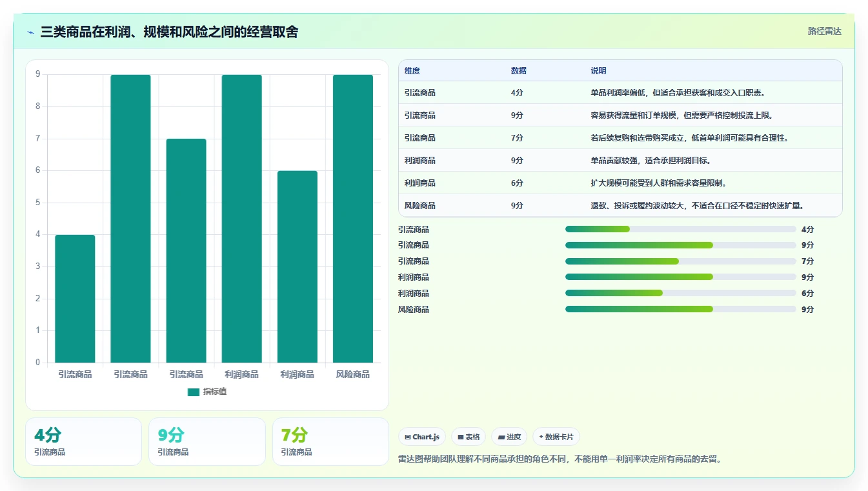Click the 风险商品 9分 progress bar
The width and height of the screenshot is (868, 491).
tap(681, 309)
